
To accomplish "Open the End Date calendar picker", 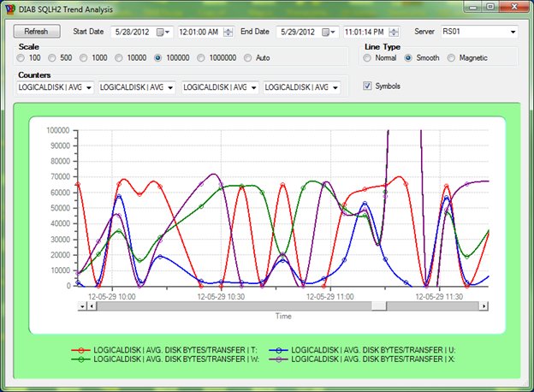I will click(329, 32).
